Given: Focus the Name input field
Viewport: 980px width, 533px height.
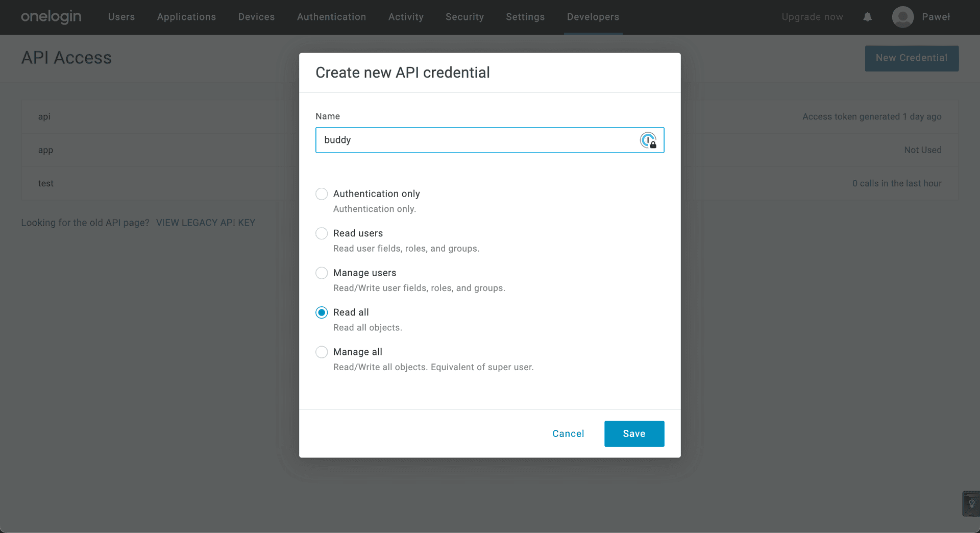Looking at the screenshot, I should pyautogui.click(x=475, y=140).
